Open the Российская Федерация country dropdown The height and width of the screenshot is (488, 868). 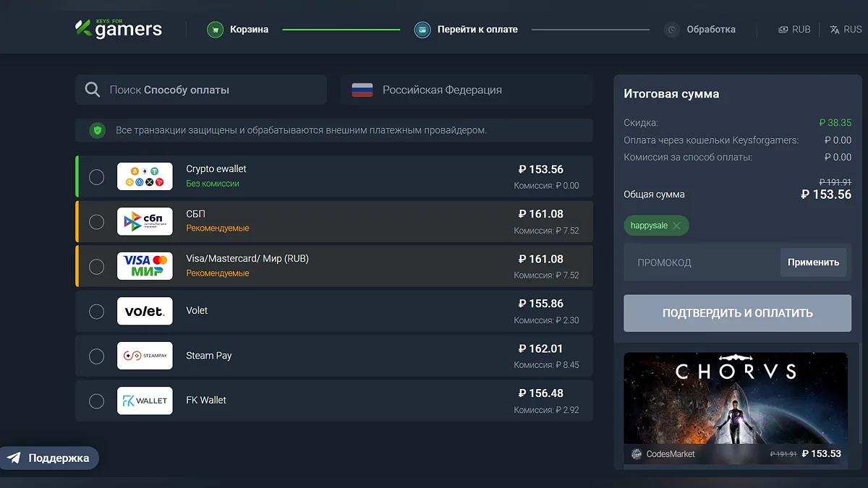coord(467,90)
